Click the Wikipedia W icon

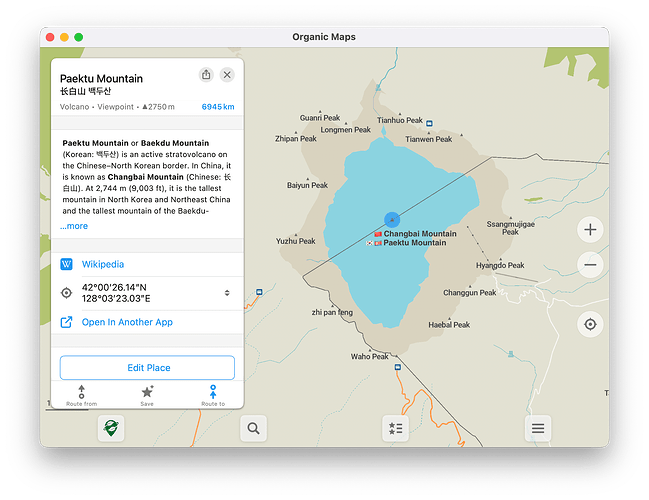pos(66,264)
